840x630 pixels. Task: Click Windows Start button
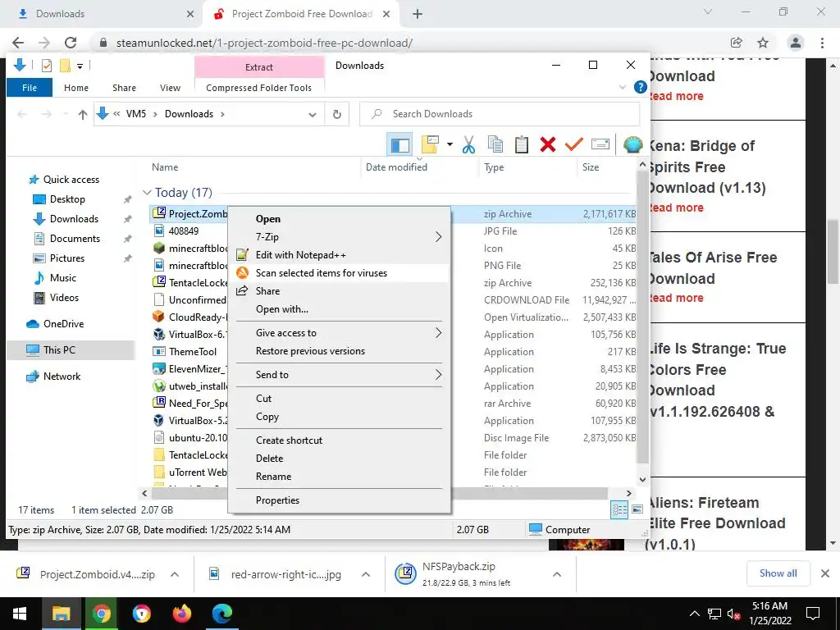coord(20,614)
